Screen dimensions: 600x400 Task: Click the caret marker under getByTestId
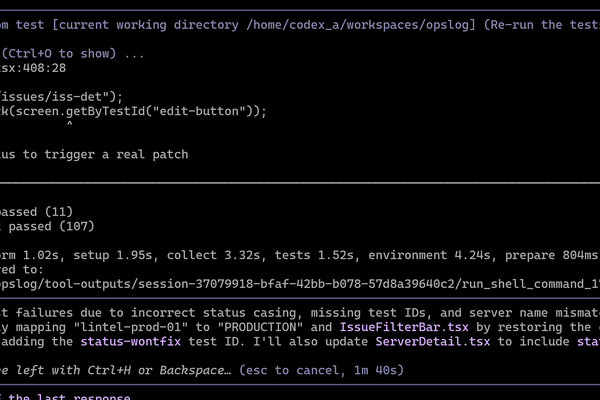[x=69, y=124]
